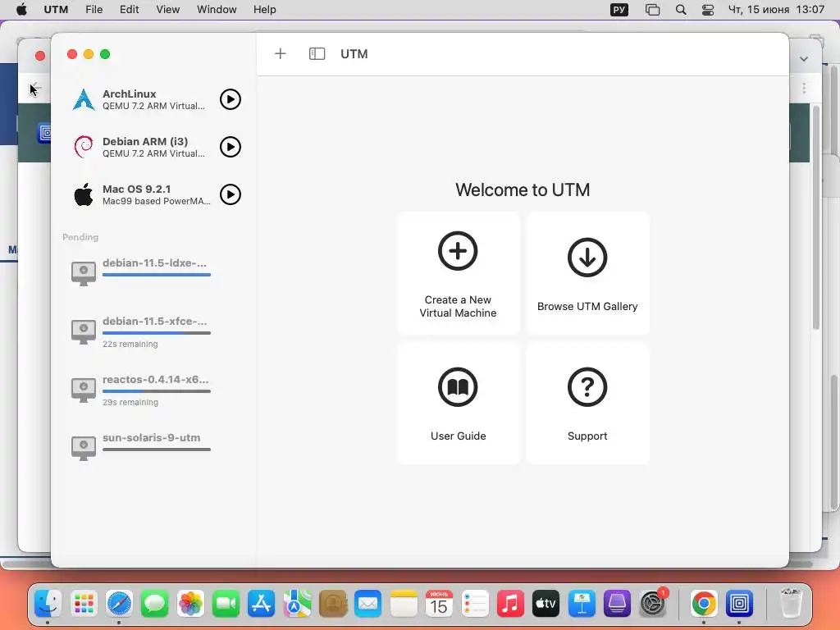Open the File menu
Image resolution: width=840 pixels, height=630 pixels.
(x=94, y=10)
